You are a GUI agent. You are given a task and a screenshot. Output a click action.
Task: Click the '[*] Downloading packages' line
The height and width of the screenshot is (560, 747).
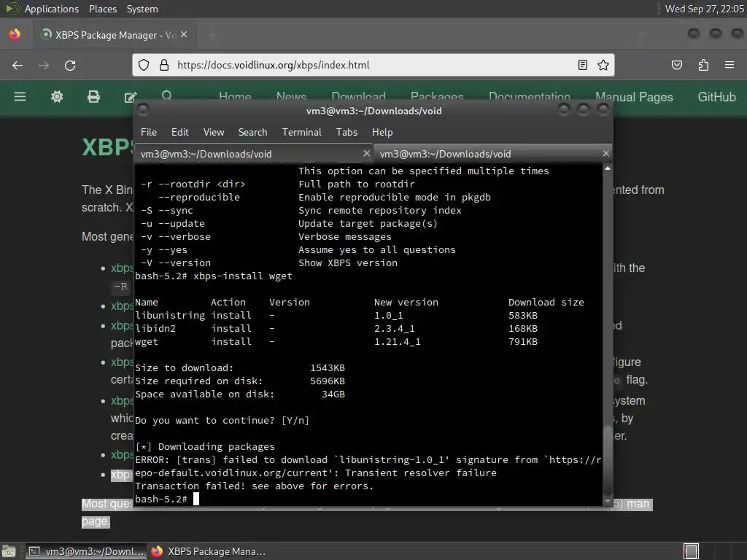pos(205,447)
